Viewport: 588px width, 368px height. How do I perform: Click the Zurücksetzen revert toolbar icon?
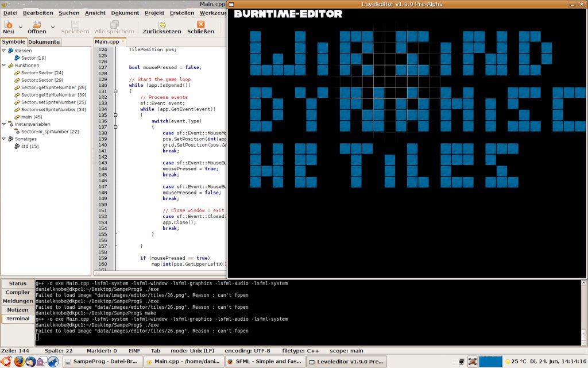click(x=162, y=25)
